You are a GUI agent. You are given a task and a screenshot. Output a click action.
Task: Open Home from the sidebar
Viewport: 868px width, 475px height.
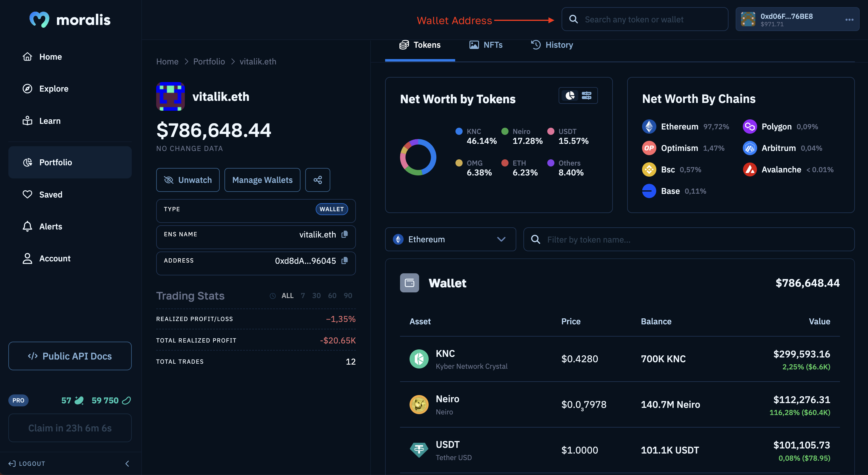coord(42,57)
